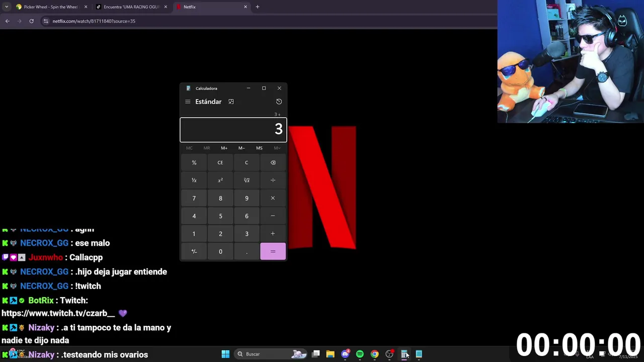Open the Windows Start menu

coord(225,354)
